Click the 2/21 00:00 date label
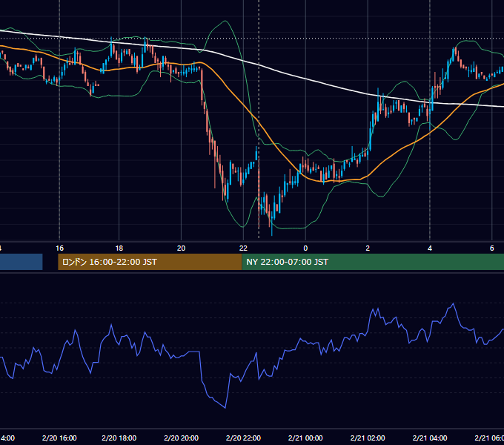Image resolution: width=504 pixels, height=445 pixels. [305, 438]
